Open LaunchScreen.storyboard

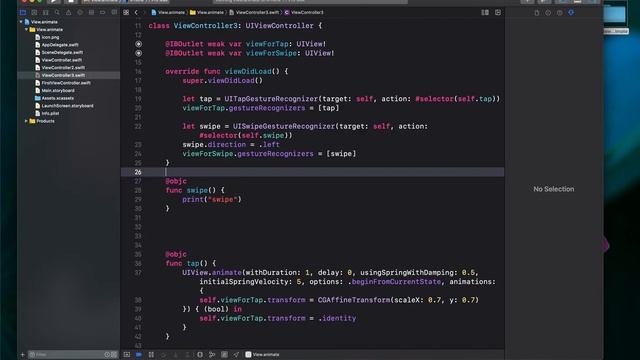tap(64, 106)
